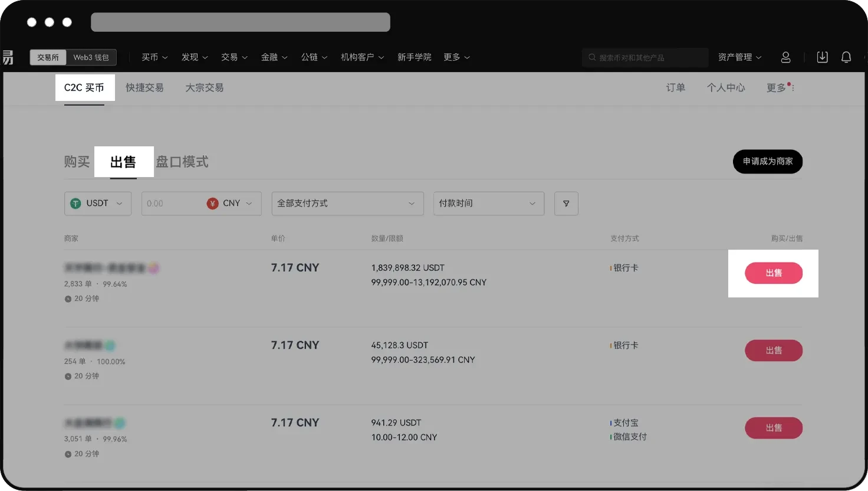Viewport: 868px width, 491px height.
Task: Click the search magnifier icon
Action: click(592, 57)
